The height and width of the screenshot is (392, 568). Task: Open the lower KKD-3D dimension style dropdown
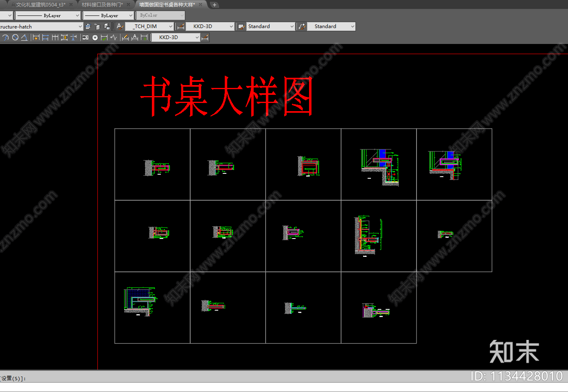(176, 37)
